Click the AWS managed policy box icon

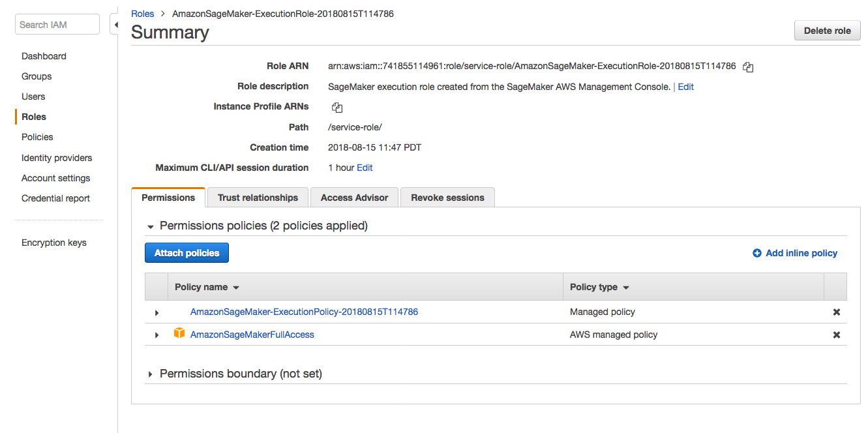click(x=179, y=334)
